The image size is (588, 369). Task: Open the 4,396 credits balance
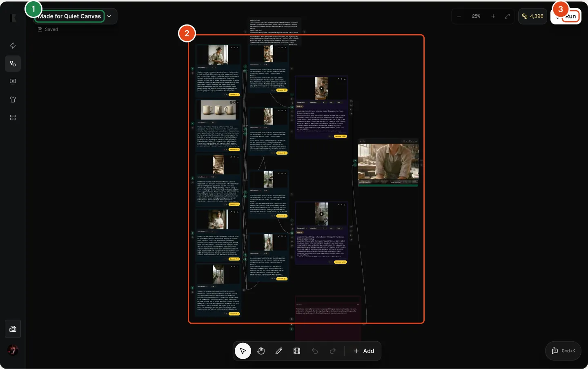pyautogui.click(x=532, y=16)
